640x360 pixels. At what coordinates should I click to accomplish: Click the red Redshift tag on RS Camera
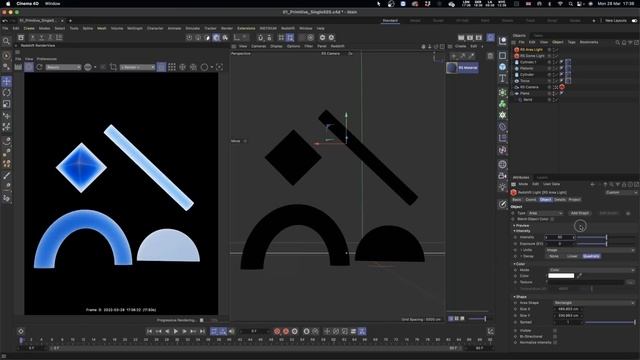pyautogui.click(x=562, y=87)
